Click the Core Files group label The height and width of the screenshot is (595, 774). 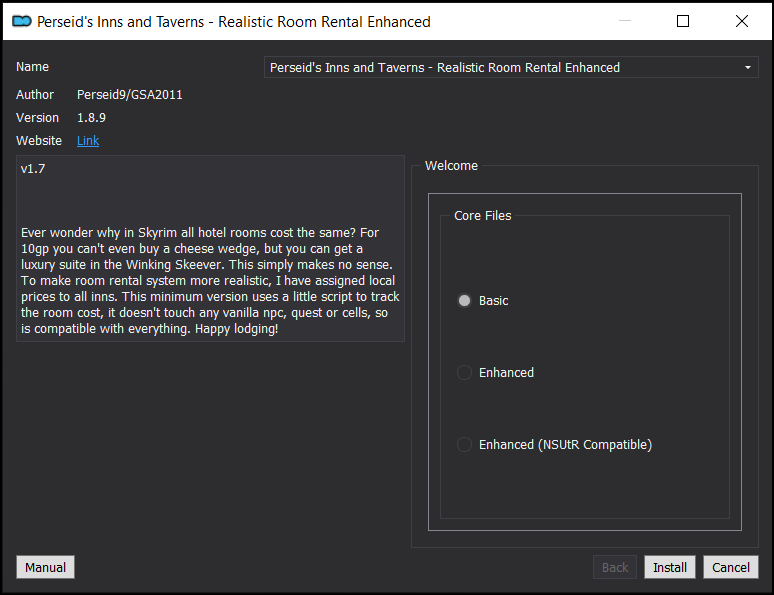[x=482, y=215]
